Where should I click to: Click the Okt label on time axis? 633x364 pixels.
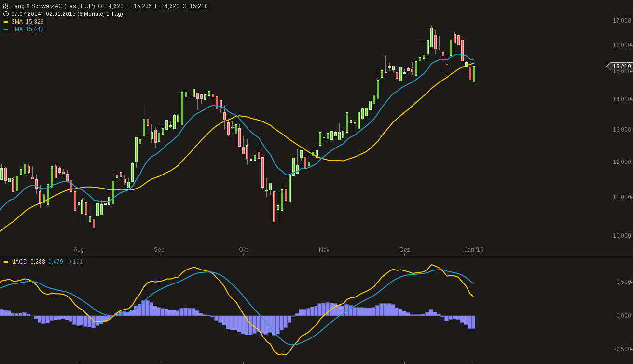coord(243,250)
